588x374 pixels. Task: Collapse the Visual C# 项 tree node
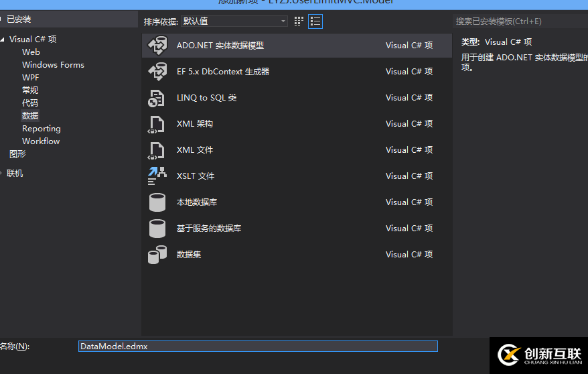click(3, 40)
